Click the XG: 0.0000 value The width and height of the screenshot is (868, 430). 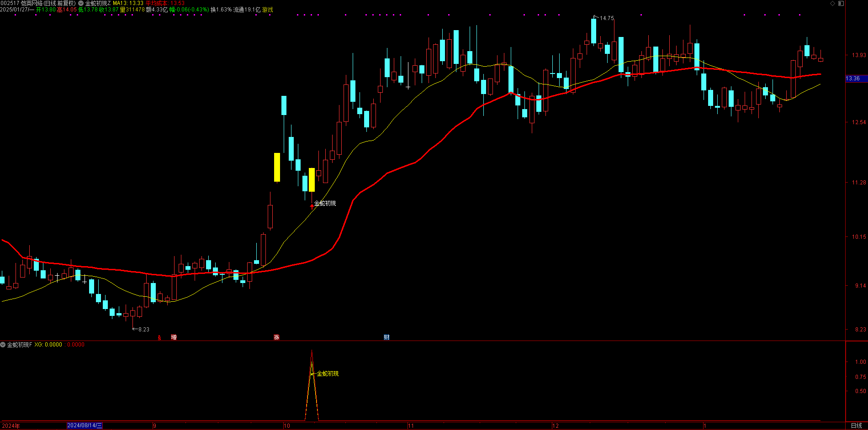48,345
